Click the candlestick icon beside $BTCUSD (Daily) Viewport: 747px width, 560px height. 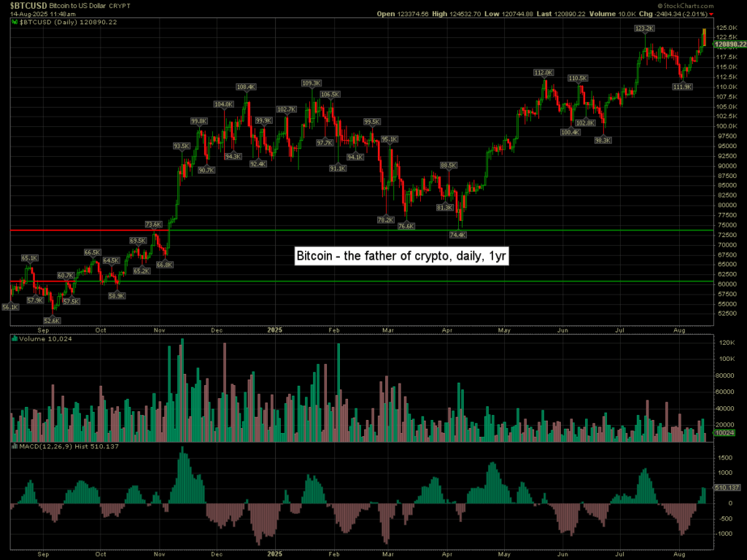(x=14, y=23)
